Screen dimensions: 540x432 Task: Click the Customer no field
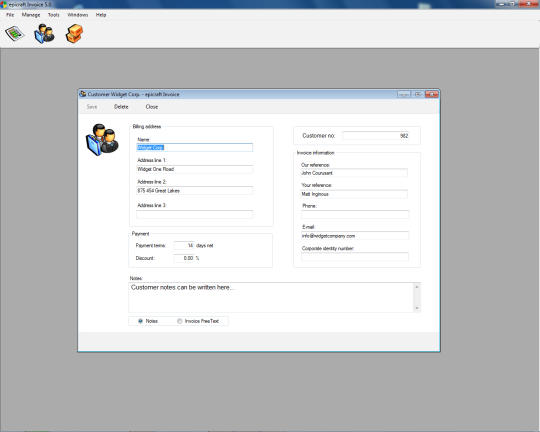pos(376,136)
